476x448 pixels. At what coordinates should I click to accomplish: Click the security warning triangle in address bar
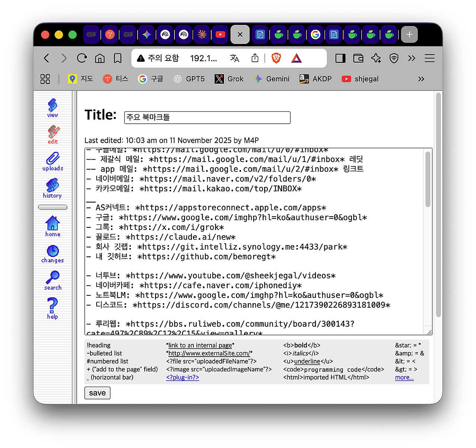click(141, 58)
